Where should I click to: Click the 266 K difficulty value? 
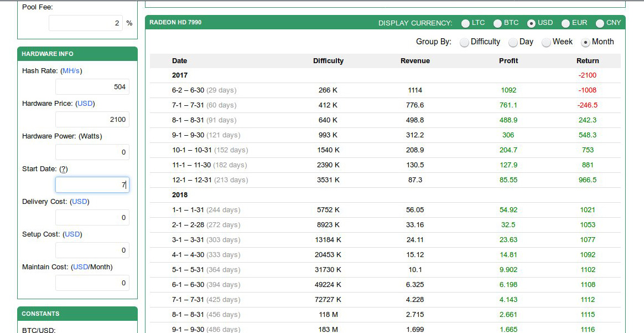(328, 90)
